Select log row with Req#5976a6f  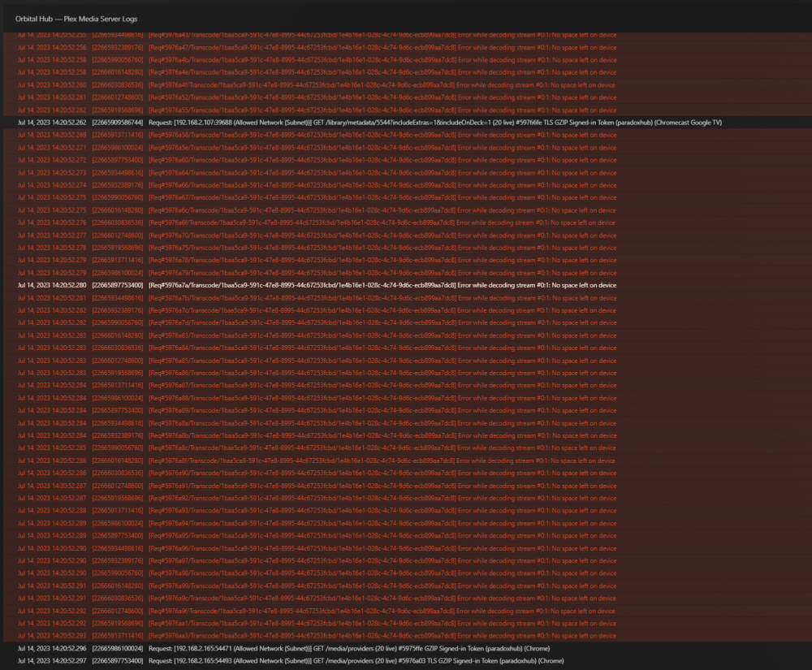point(406,223)
